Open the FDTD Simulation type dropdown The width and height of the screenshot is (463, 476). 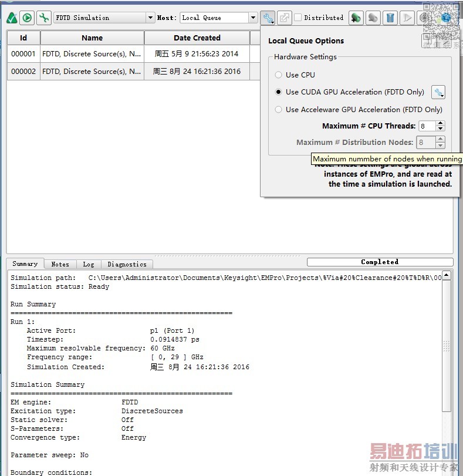pyautogui.click(x=150, y=18)
